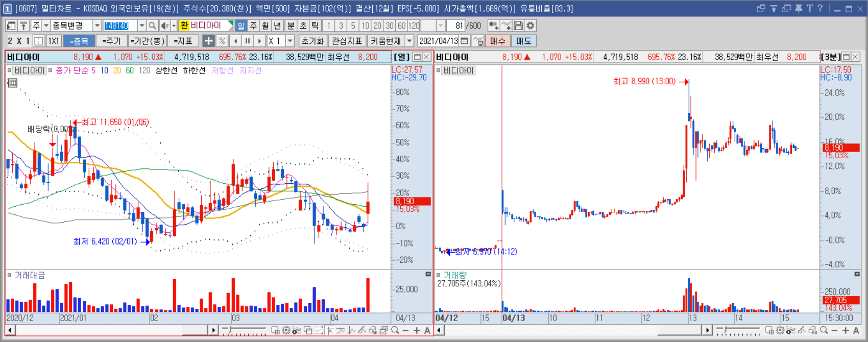Screen dimensions: 868x342
Task: Select the 120 minute interval tab
Action: (x=414, y=26)
